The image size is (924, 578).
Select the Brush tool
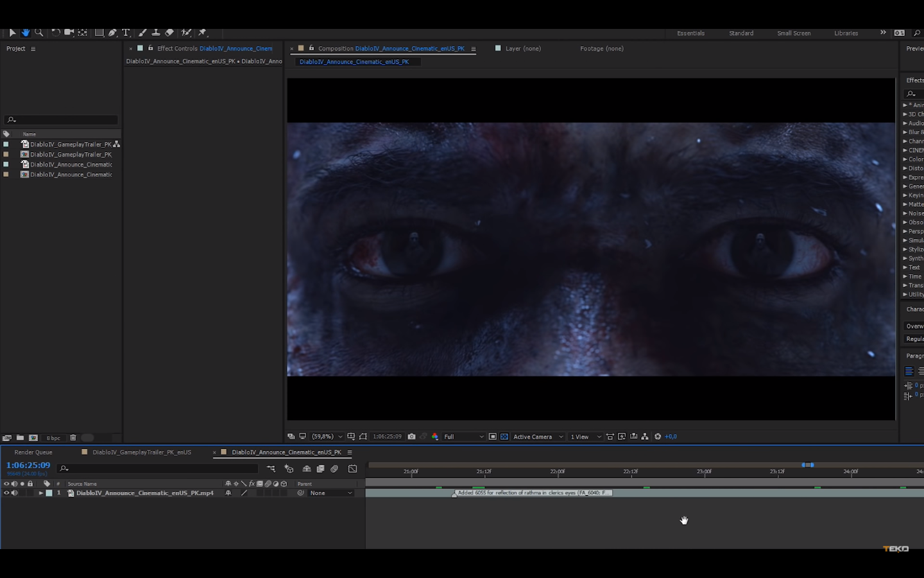coord(142,33)
